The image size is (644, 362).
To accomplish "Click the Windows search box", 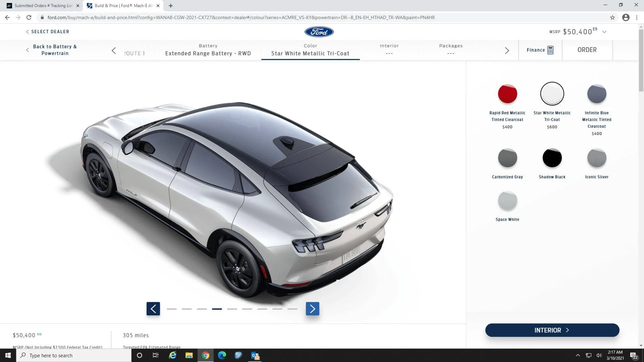I will coord(74,355).
